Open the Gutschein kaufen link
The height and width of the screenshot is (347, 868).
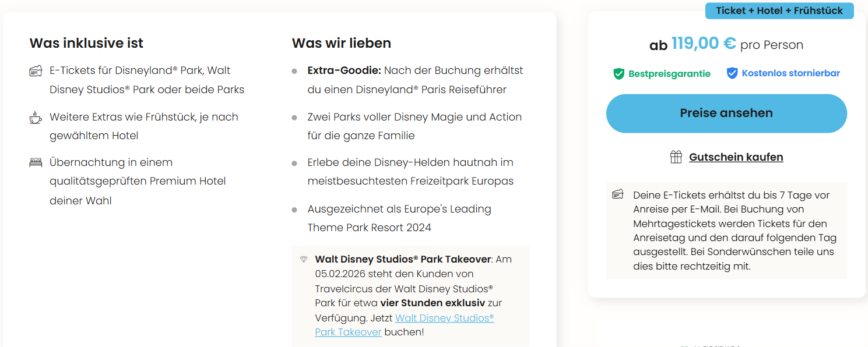[736, 157]
